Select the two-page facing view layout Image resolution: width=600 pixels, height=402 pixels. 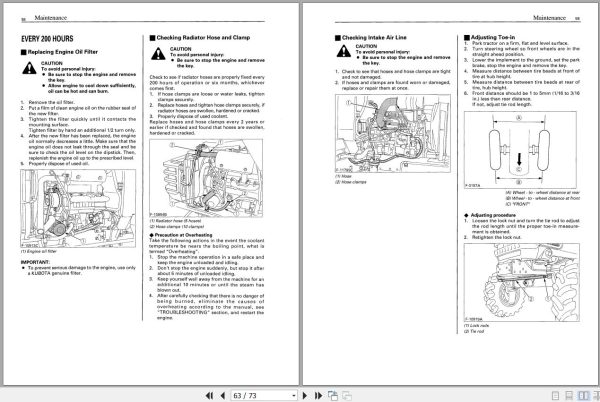pyautogui.click(x=583, y=395)
